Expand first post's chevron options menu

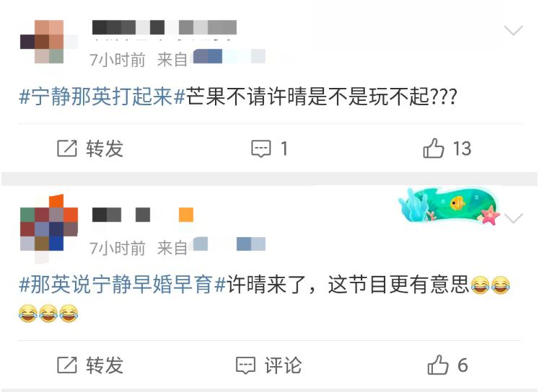coord(513,30)
